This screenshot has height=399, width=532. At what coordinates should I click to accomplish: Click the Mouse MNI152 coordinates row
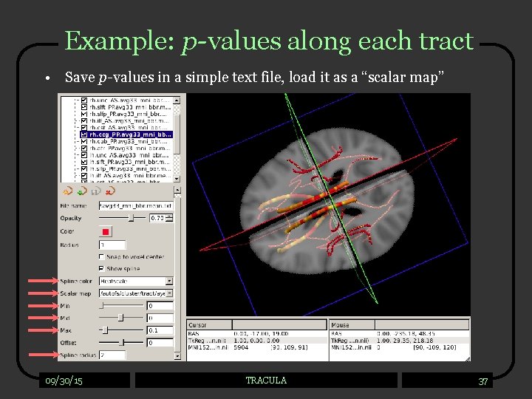tap(400, 347)
